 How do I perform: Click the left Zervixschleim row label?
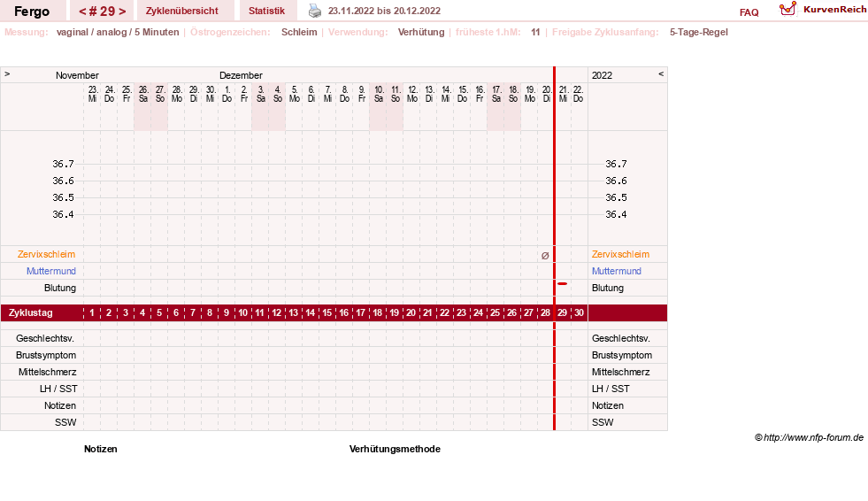(46, 254)
